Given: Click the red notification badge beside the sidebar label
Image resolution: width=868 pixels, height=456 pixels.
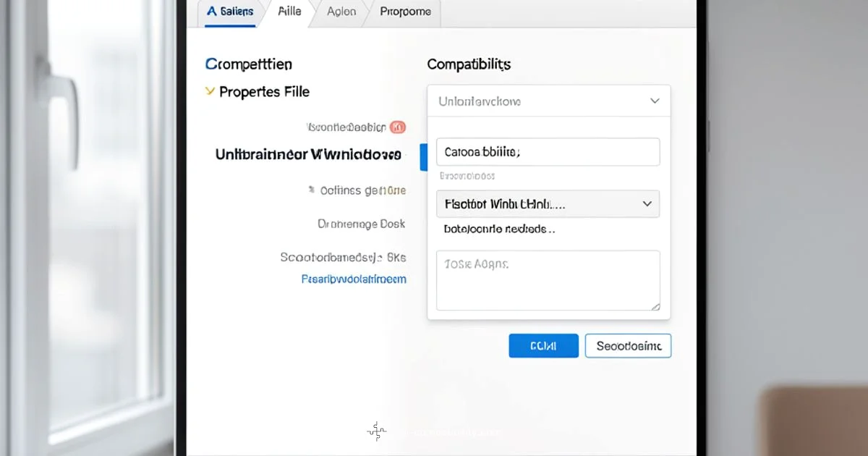Looking at the screenshot, I should (x=398, y=127).
